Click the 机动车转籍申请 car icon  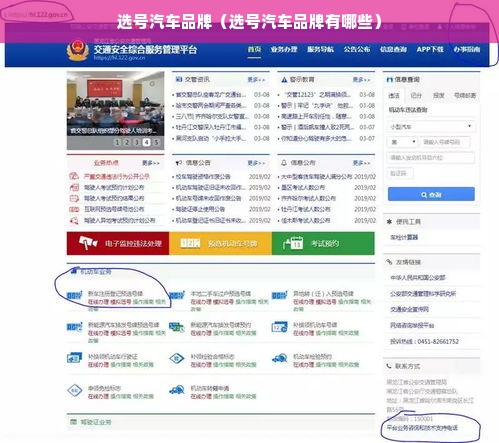tap(177, 390)
